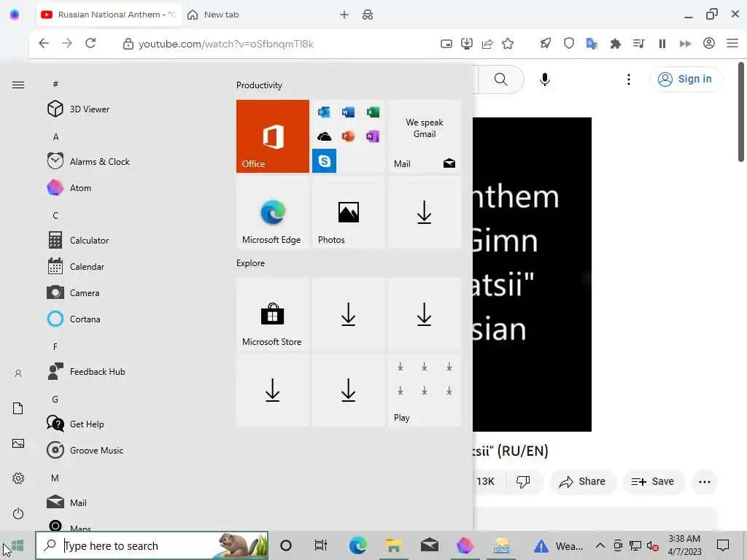
Task: Search YouTube by voice microphone
Action: [x=545, y=79]
